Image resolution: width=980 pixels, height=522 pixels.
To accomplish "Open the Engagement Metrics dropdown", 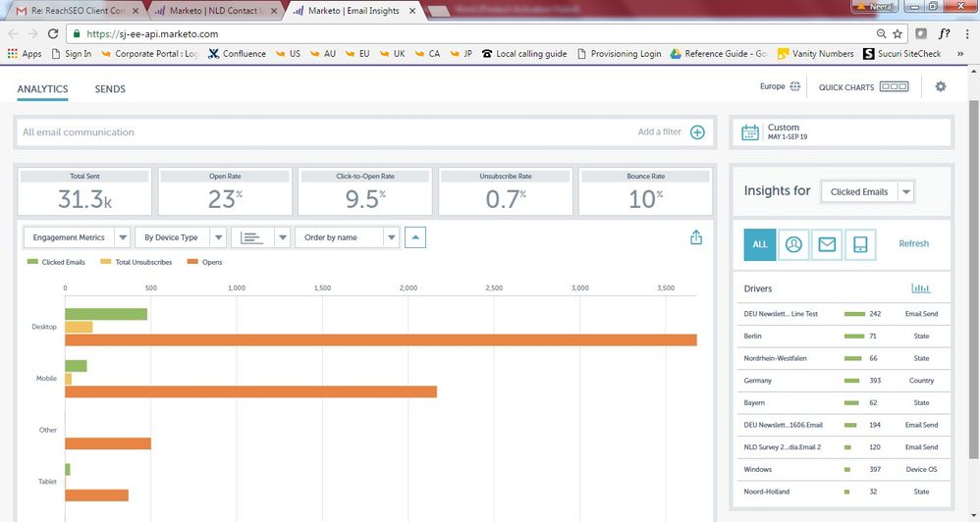I will [80, 237].
